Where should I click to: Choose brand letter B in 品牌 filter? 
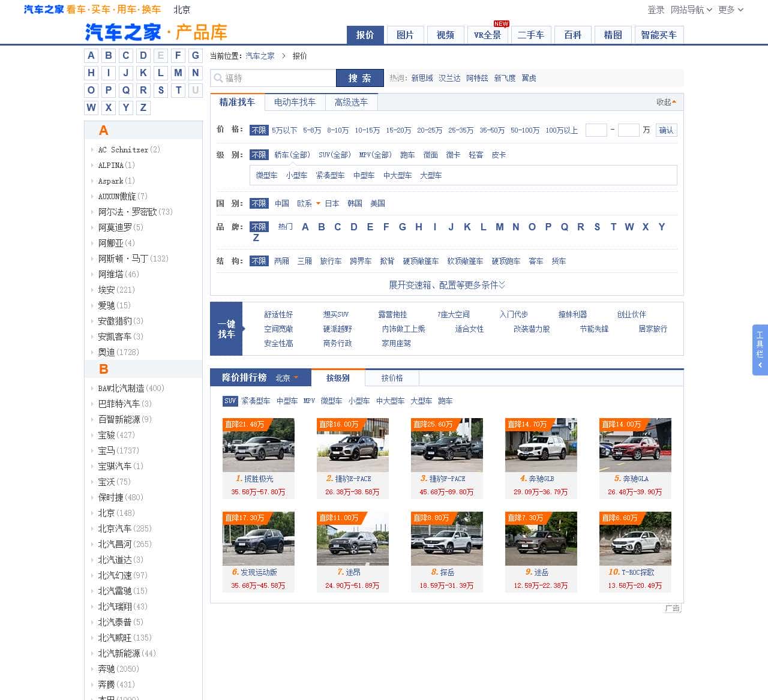pos(322,227)
